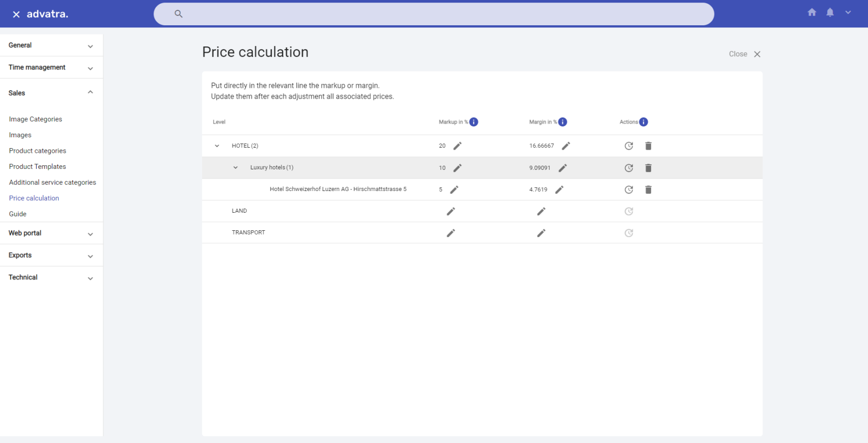This screenshot has width=868, height=443.
Task: Click the Margin in % info icon
Action: pyautogui.click(x=563, y=122)
